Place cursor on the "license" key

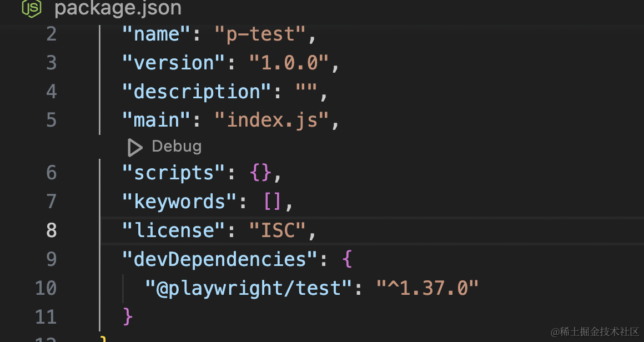coord(174,230)
